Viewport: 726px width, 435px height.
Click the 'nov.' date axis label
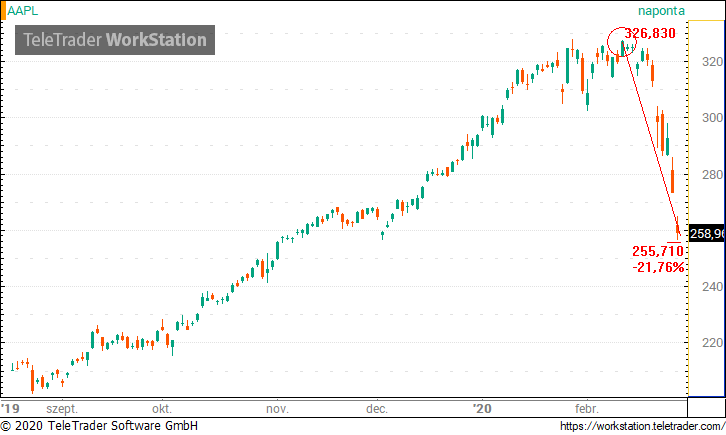(277, 409)
